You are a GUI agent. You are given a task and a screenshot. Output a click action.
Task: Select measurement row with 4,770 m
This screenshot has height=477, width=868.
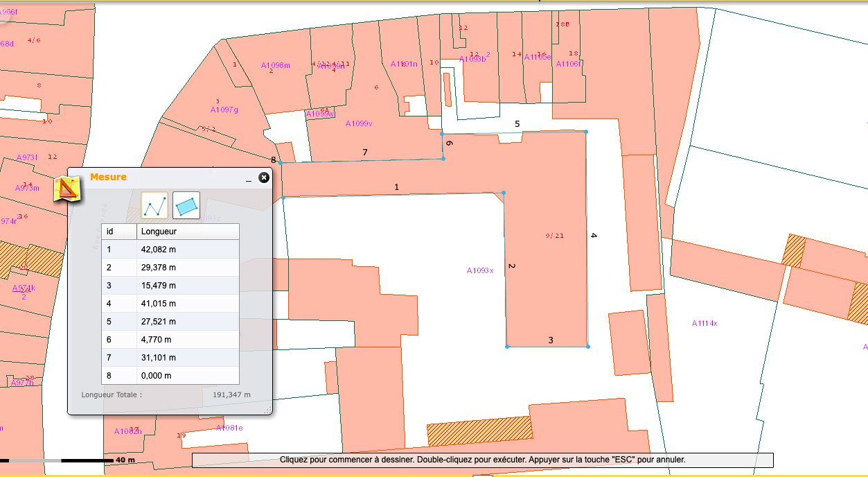(170, 340)
